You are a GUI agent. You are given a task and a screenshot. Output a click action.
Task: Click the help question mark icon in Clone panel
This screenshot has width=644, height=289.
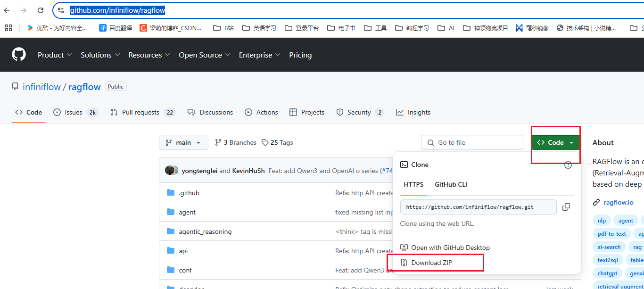click(568, 165)
